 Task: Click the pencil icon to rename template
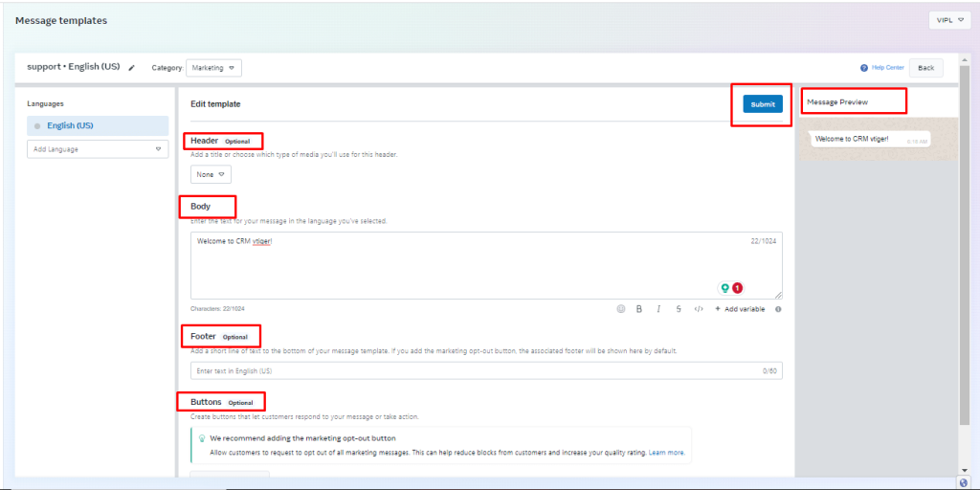[131, 68]
